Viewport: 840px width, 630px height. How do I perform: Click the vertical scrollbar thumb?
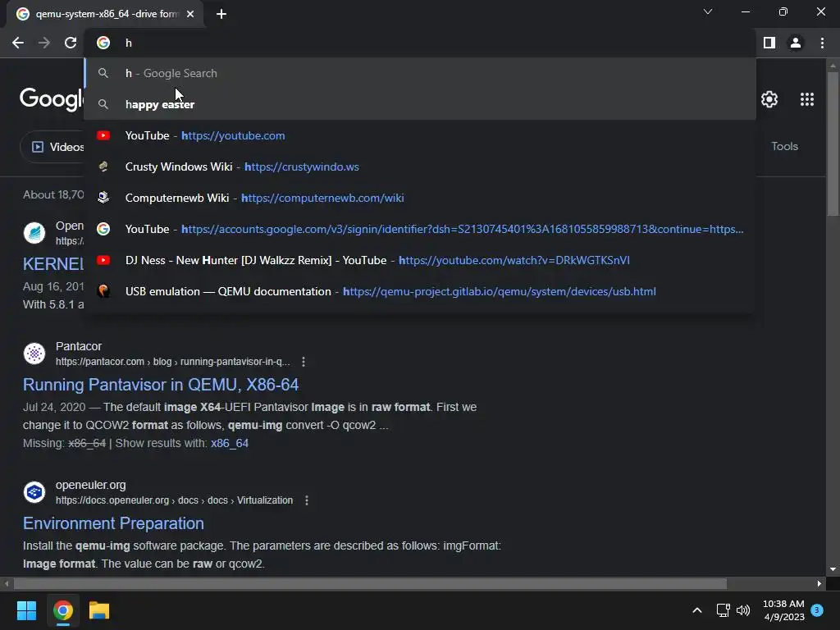click(x=833, y=144)
